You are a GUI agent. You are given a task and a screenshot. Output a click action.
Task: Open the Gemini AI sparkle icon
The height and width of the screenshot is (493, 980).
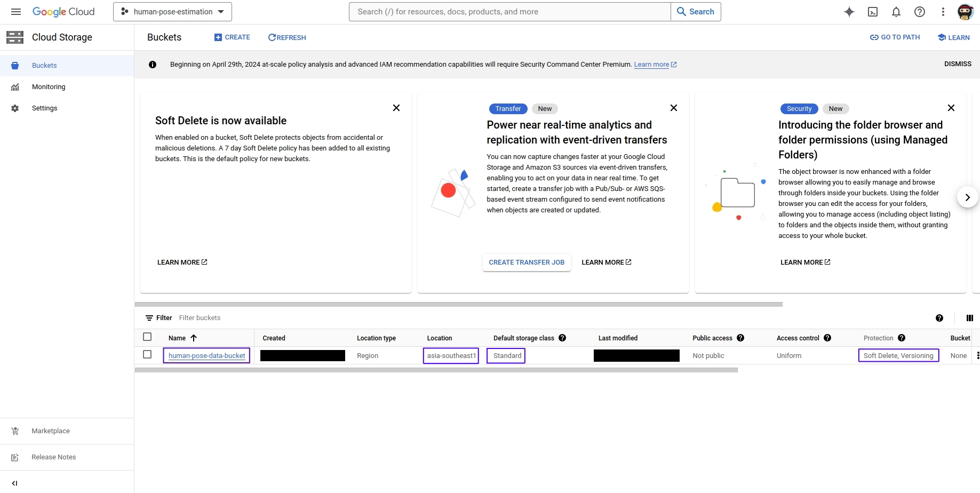click(849, 12)
